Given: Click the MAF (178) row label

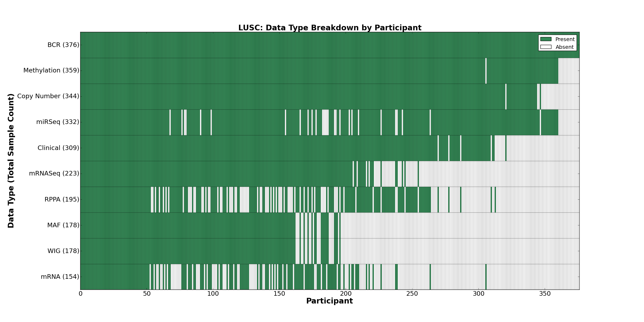Looking at the screenshot, I should 63,225.
